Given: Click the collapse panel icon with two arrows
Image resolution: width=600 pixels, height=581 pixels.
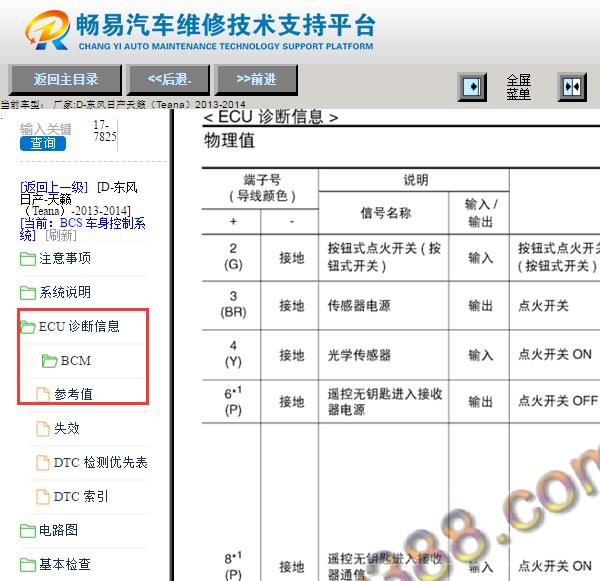Looking at the screenshot, I should (x=572, y=87).
